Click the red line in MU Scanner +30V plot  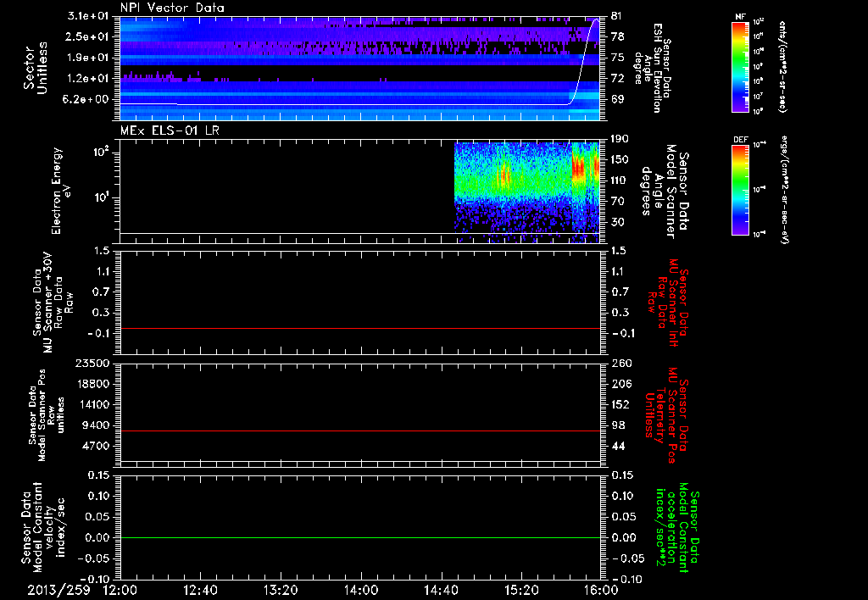[360, 328]
